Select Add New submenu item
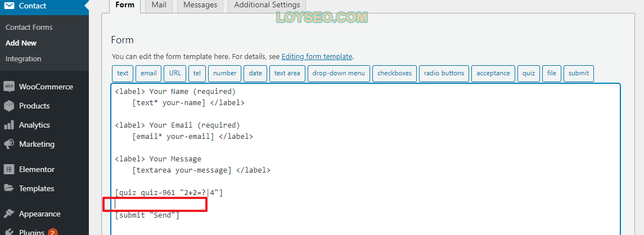This screenshot has width=644, height=235. (x=21, y=43)
